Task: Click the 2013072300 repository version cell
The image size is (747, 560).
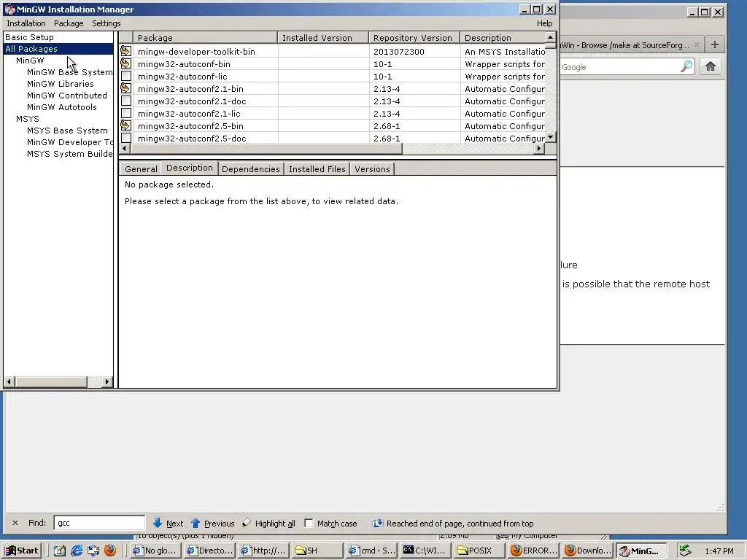Action: pyautogui.click(x=399, y=52)
